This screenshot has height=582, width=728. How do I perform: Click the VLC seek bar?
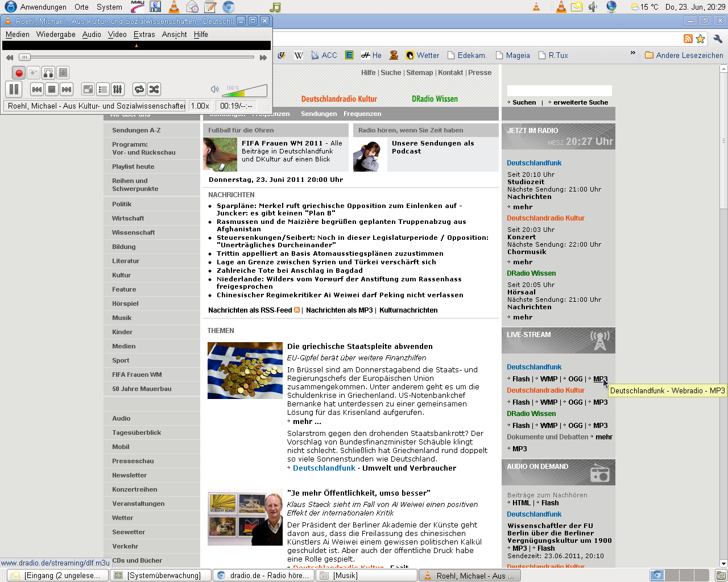136,57
